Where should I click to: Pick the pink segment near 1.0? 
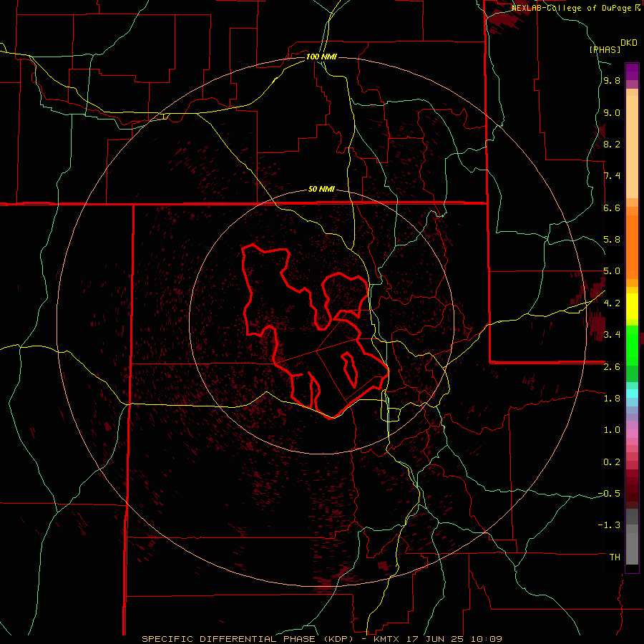632,434
